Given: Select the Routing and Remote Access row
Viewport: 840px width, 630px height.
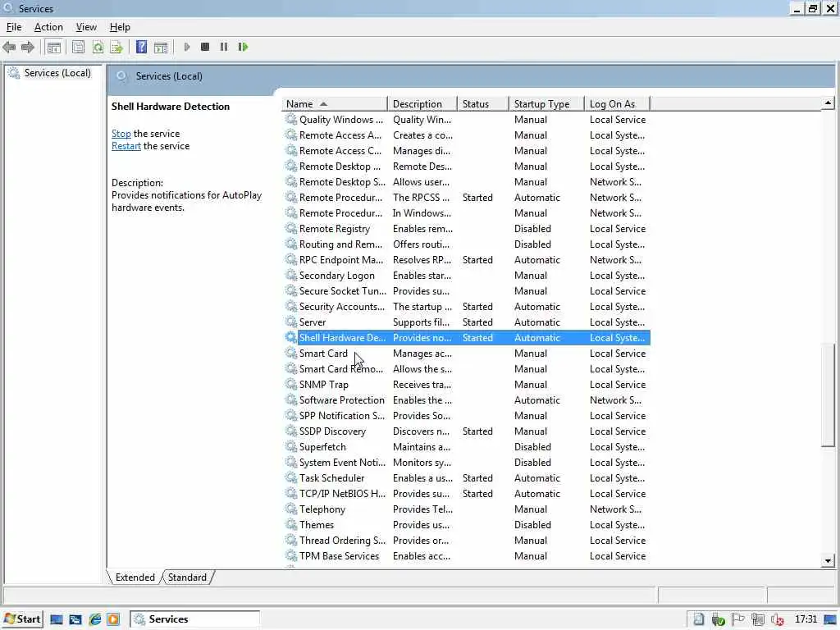Looking at the screenshot, I should coord(466,244).
